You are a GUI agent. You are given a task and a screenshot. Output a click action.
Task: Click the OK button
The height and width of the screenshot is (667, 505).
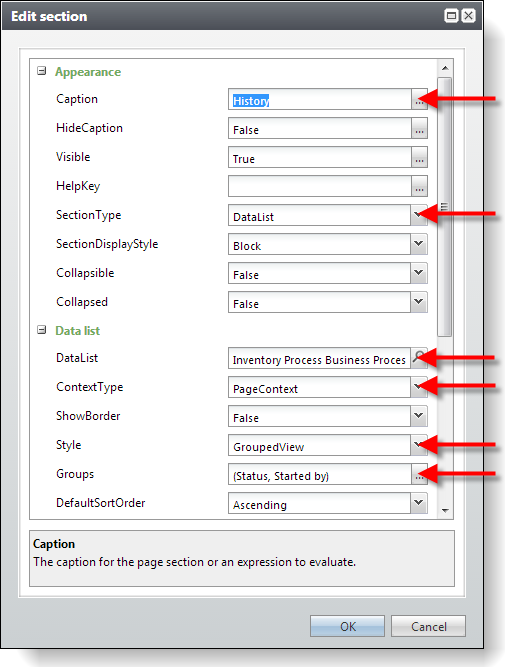(x=347, y=626)
